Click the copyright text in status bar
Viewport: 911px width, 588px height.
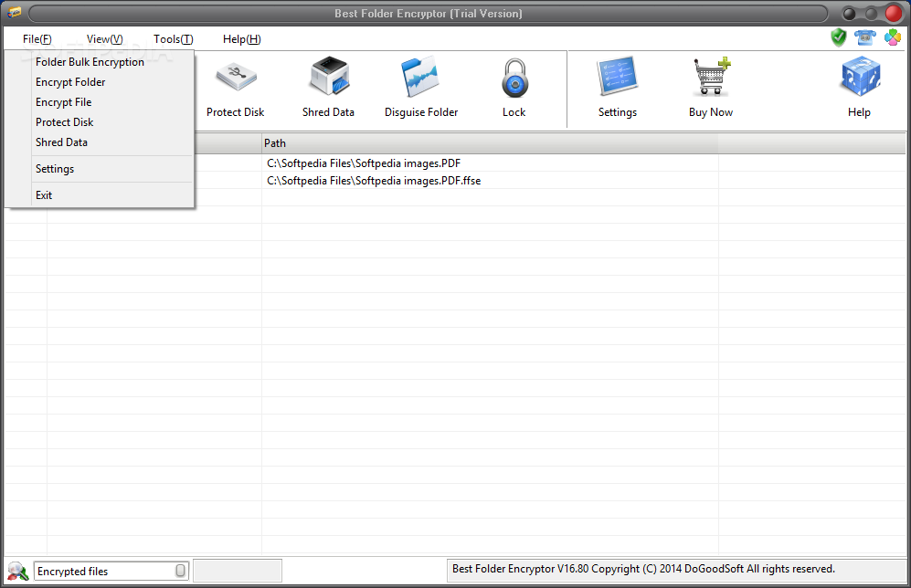(x=643, y=569)
